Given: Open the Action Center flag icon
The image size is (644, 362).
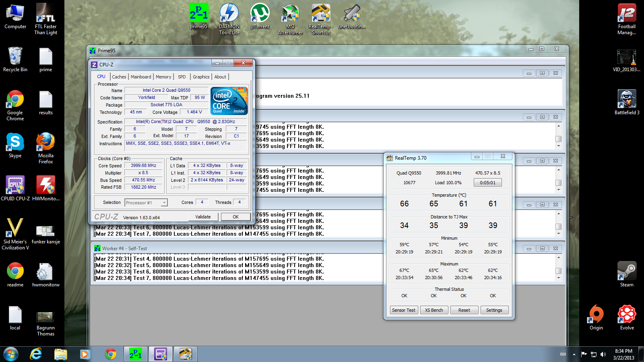Looking at the screenshot, I should click(x=584, y=354).
